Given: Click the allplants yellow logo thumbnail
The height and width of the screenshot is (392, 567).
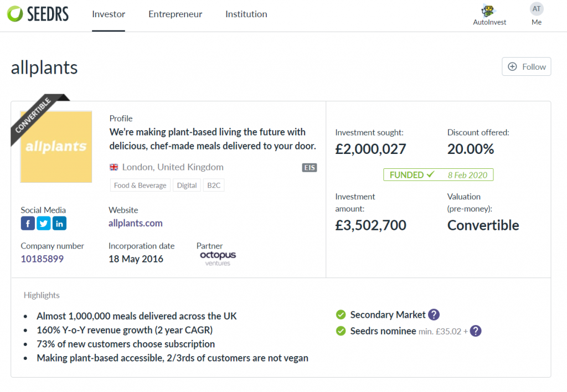Looking at the screenshot, I should tap(56, 147).
